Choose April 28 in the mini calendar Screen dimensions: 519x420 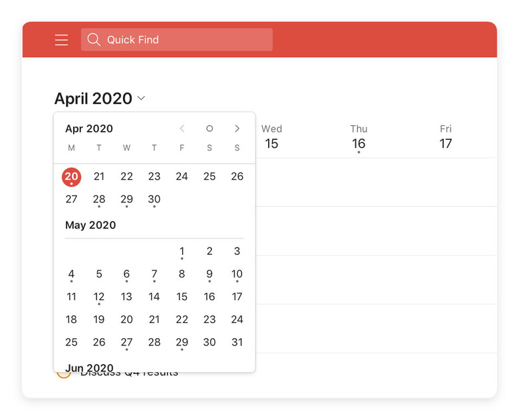click(x=99, y=200)
